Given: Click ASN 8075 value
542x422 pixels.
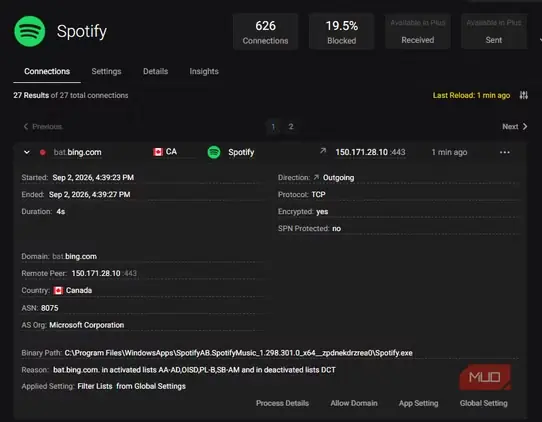Looking at the screenshot, I should coord(49,308).
